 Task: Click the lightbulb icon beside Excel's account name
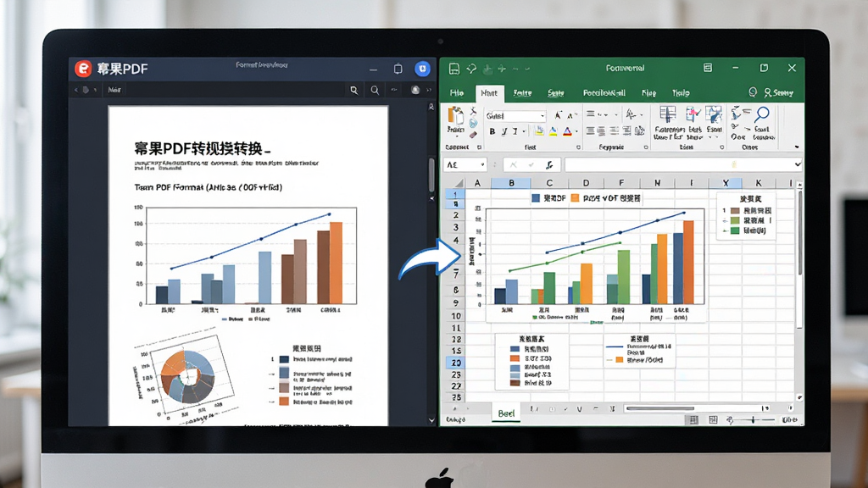753,91
